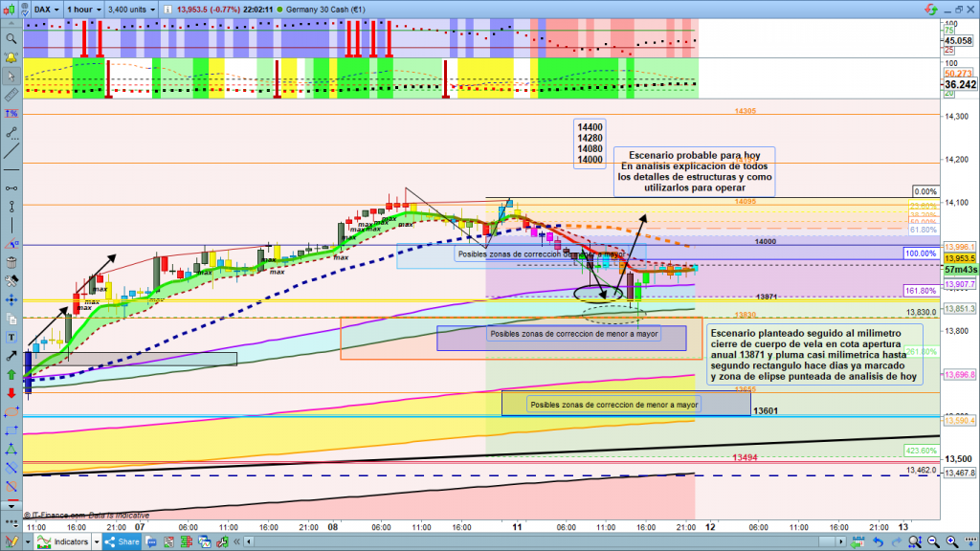Screen dimensions: 980x551
Task: Select the red down arrow tool
Action: pyautogui.click(x=11, y=393)
